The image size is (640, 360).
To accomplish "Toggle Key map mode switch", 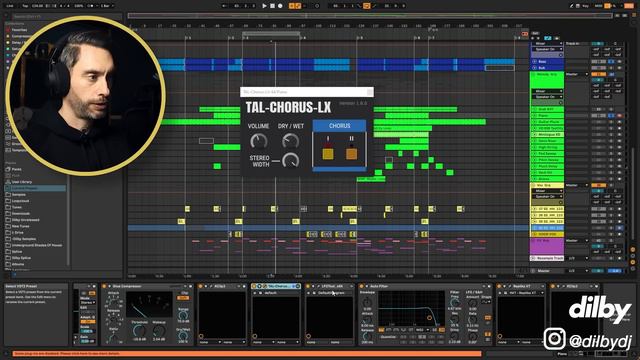I will tap(586, 6).
